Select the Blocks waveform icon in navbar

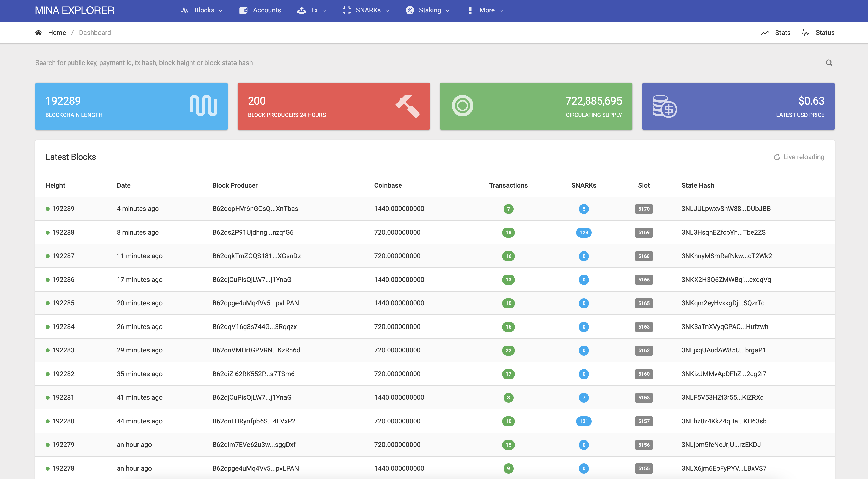[185, 10]
